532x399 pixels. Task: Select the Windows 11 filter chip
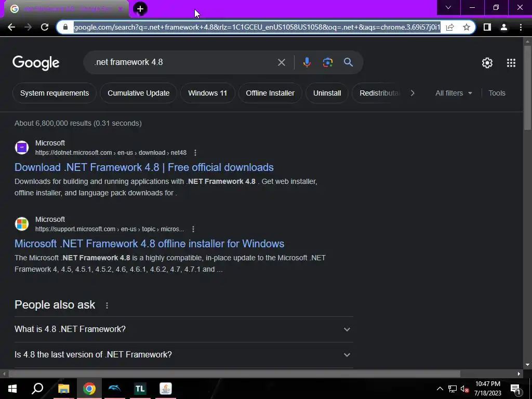point(208,93)
